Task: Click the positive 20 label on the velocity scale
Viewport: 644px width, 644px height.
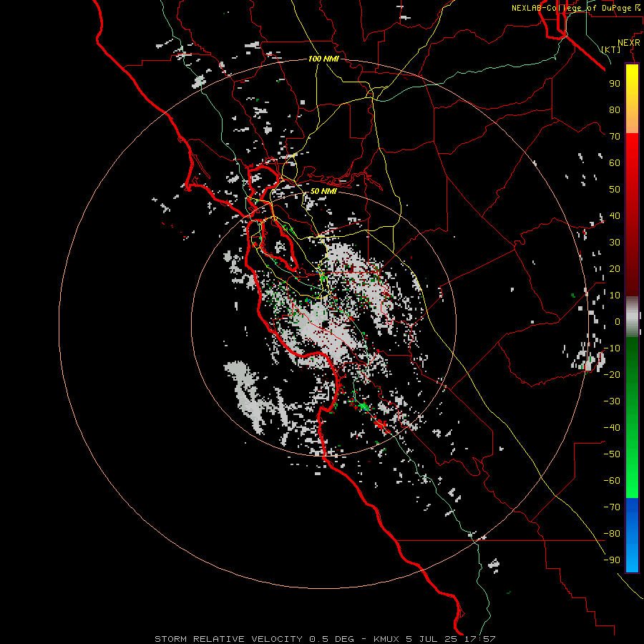Action: coord(615,268)
